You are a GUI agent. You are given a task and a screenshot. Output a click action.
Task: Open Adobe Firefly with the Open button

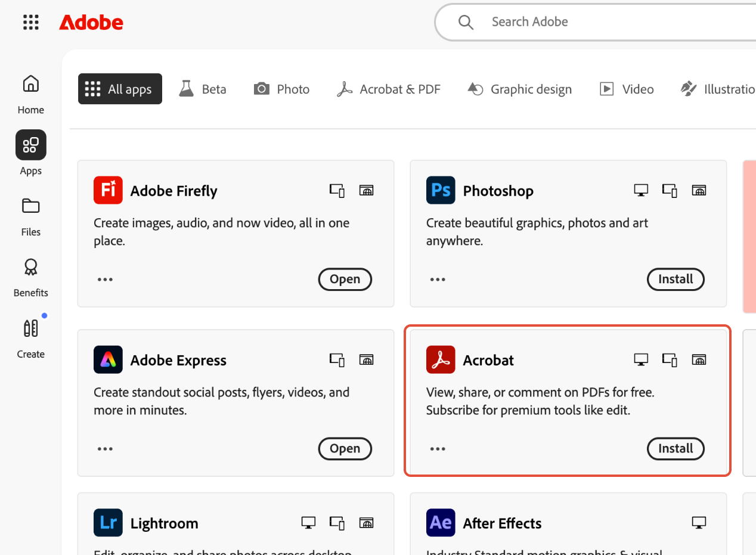click(x=345, y=279)
